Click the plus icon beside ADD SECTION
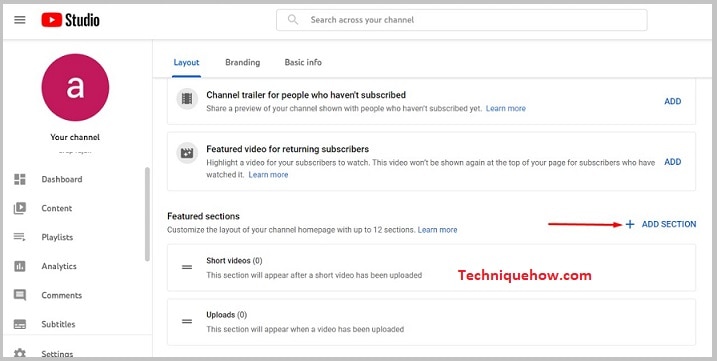The height and width of the screenshot is (361, 717). point(630,224)
